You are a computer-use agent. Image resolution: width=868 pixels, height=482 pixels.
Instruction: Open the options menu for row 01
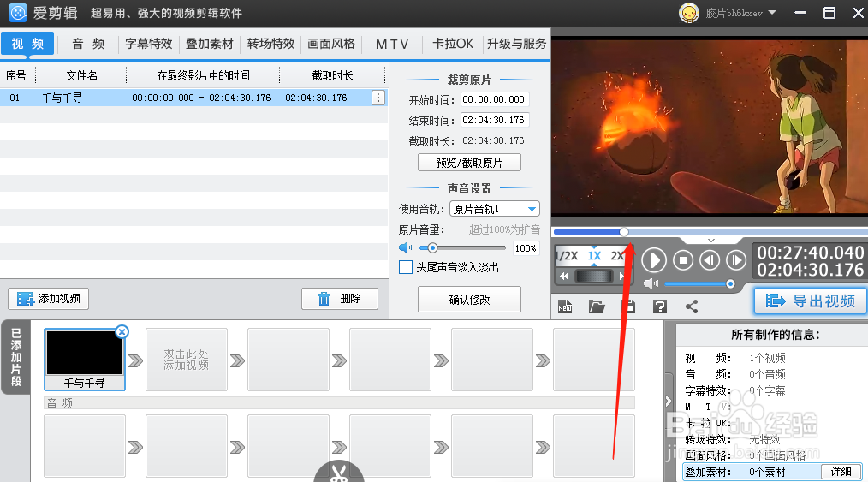[378, 98]
